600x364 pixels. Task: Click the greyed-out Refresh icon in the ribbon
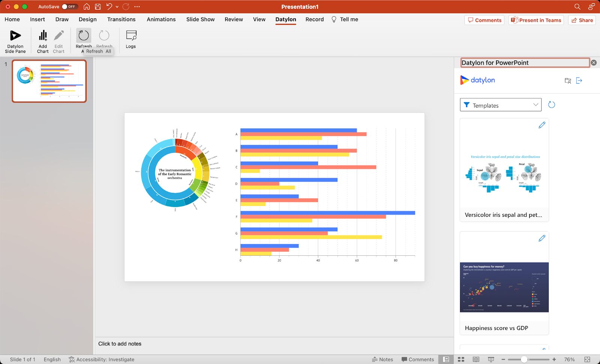[x=104, y=36]
